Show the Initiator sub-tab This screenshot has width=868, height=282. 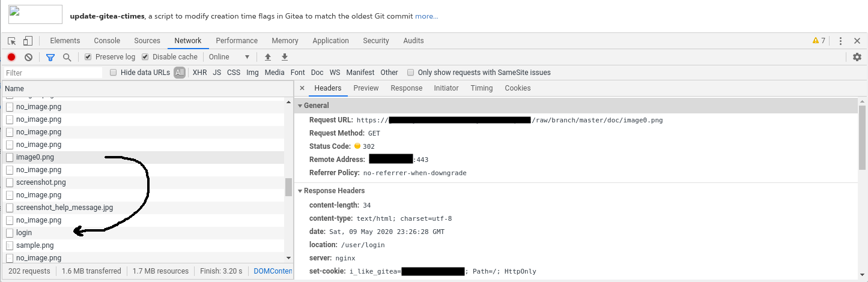point(446,88)
